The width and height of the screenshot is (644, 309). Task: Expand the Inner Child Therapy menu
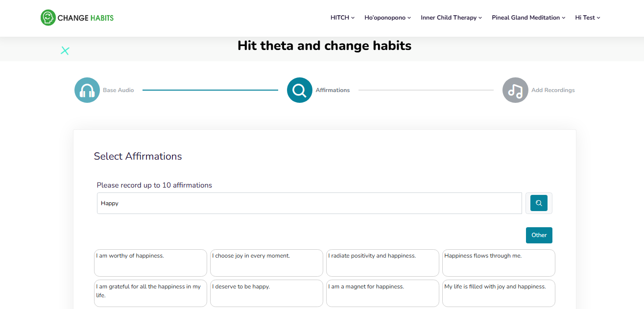451,18
